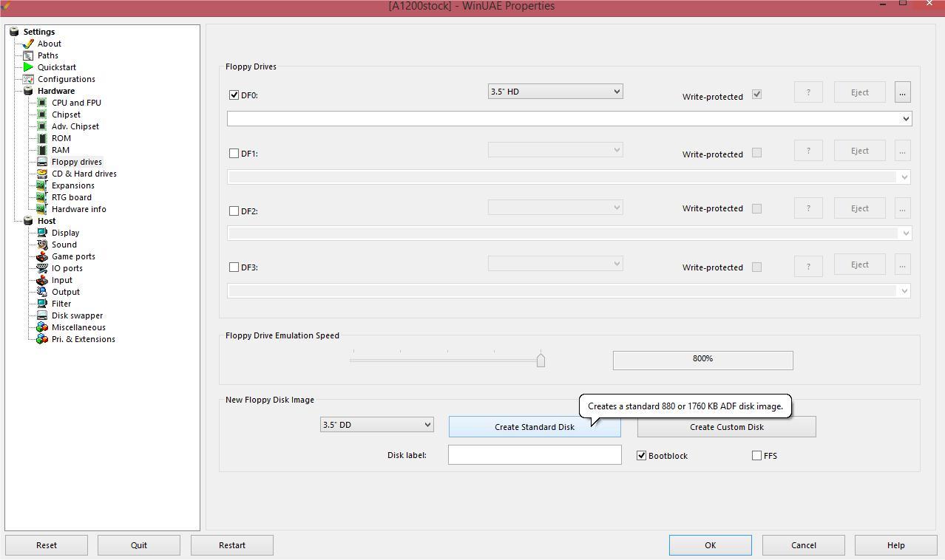Disable the DF0 floppy drive checkbox

(234, 95)
